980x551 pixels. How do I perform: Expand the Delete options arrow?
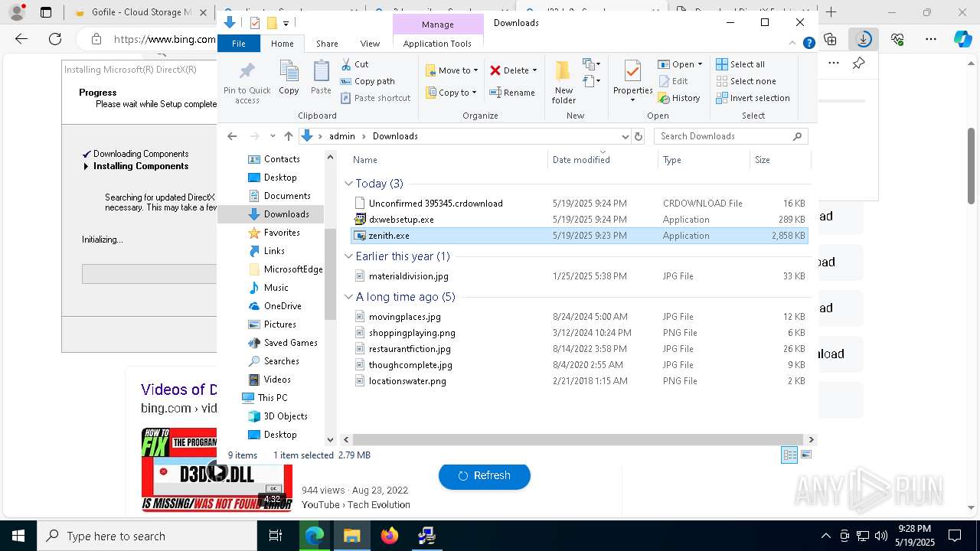tap(534, 70)
